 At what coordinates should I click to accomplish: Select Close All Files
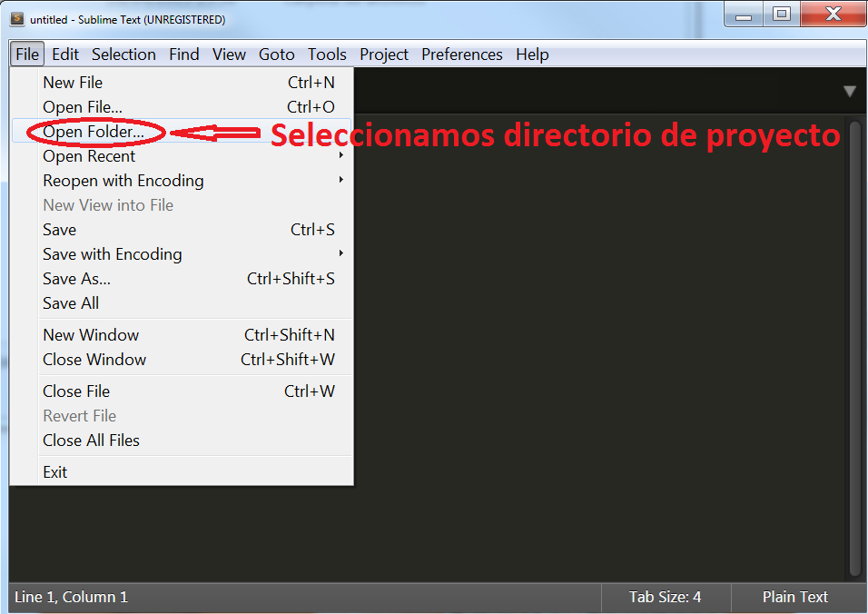pyautogui.click(x=91, y=441)
